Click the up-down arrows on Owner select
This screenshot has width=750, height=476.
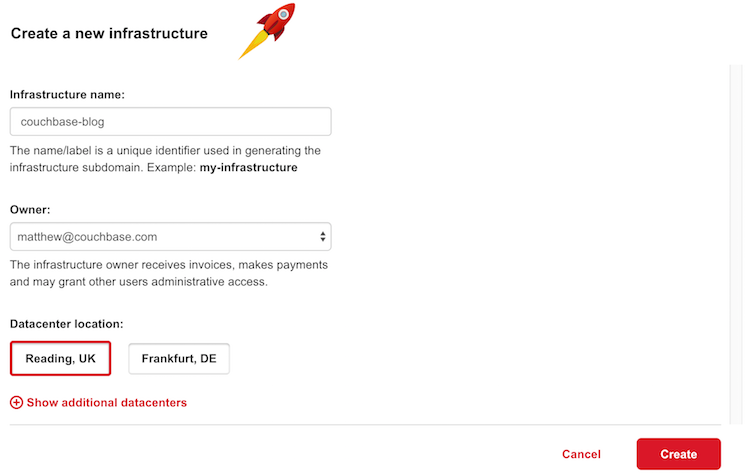(x=322, y=237)
